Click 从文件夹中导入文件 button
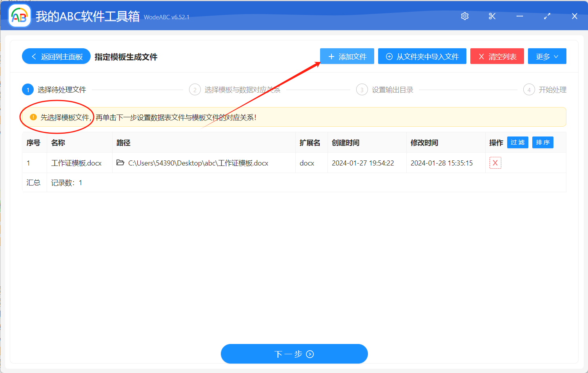The image size is (588, 373). (422, 56)
